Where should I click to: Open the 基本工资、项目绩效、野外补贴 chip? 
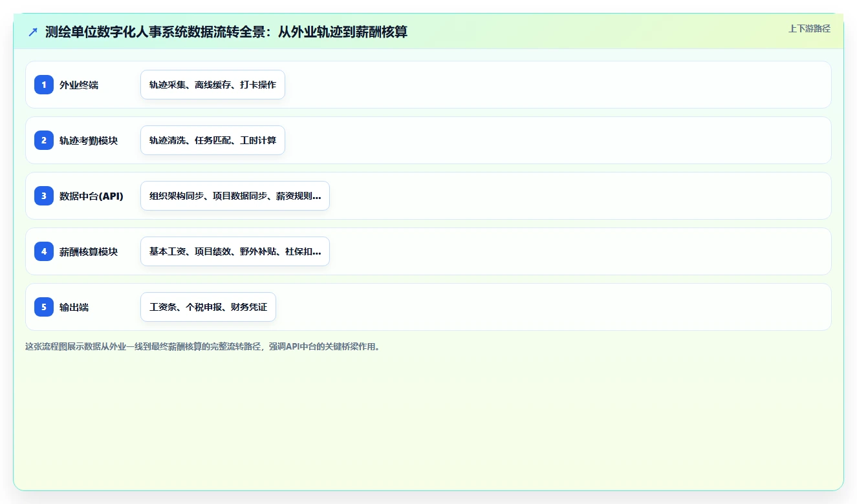[235, 251]
